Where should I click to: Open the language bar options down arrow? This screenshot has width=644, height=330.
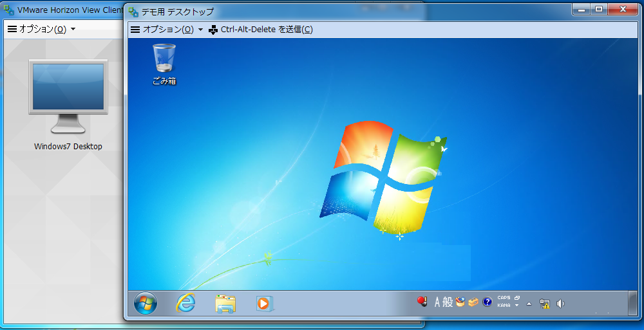[517, 306]
